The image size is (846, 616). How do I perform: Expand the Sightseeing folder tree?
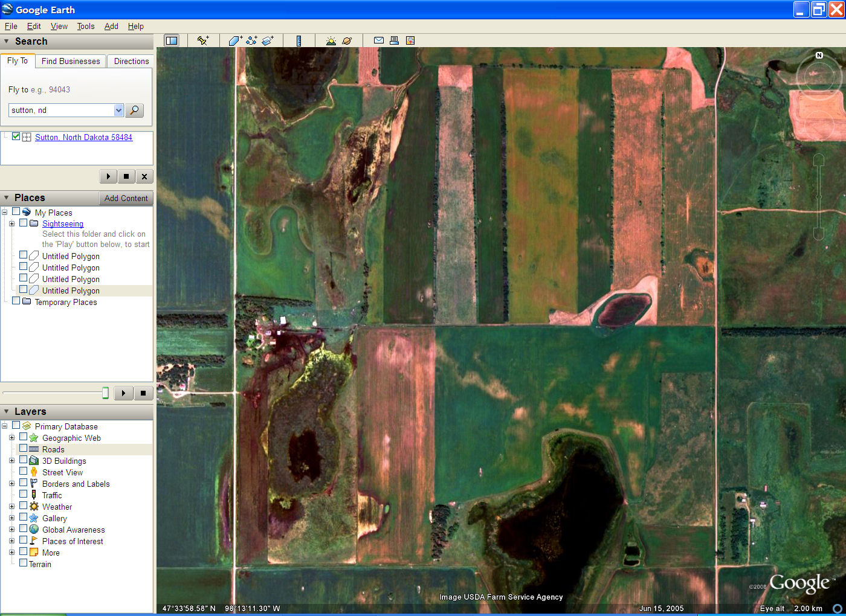[11, 223]
